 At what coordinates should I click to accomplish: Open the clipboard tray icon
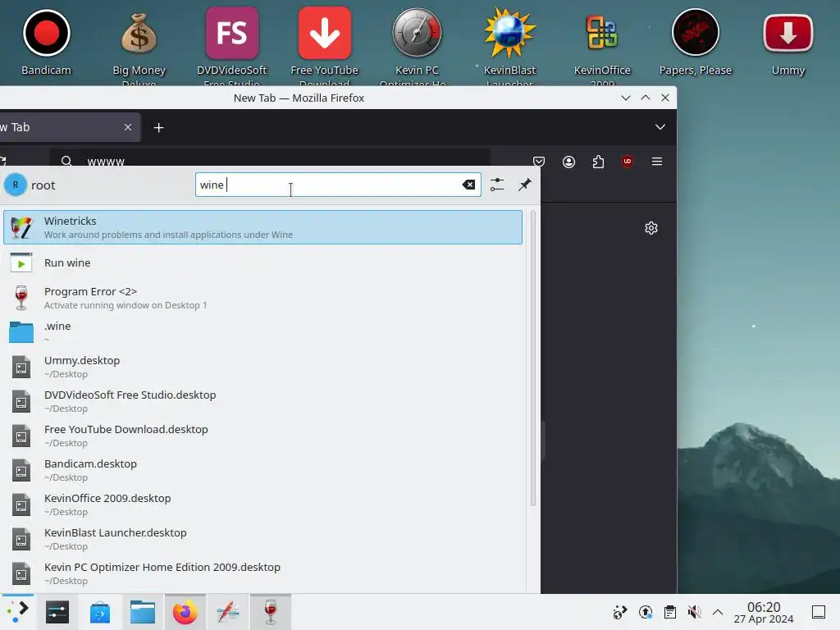tap(669, 612)
